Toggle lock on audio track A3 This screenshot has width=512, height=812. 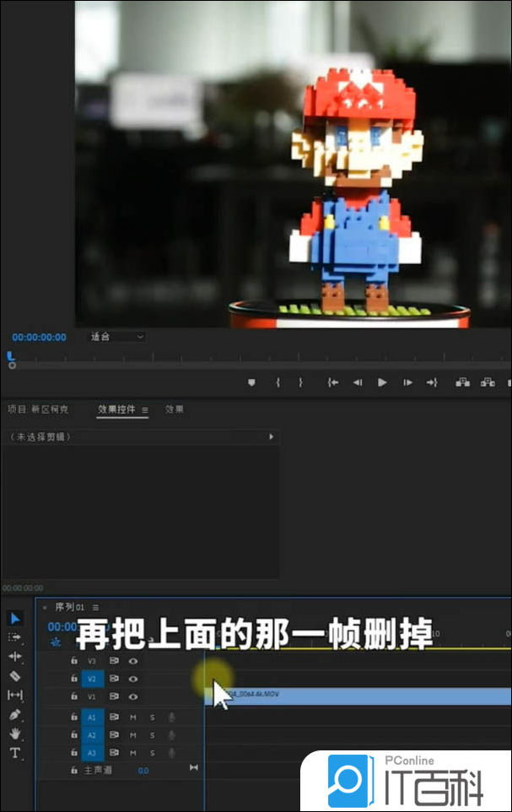[x=74, y=752]
